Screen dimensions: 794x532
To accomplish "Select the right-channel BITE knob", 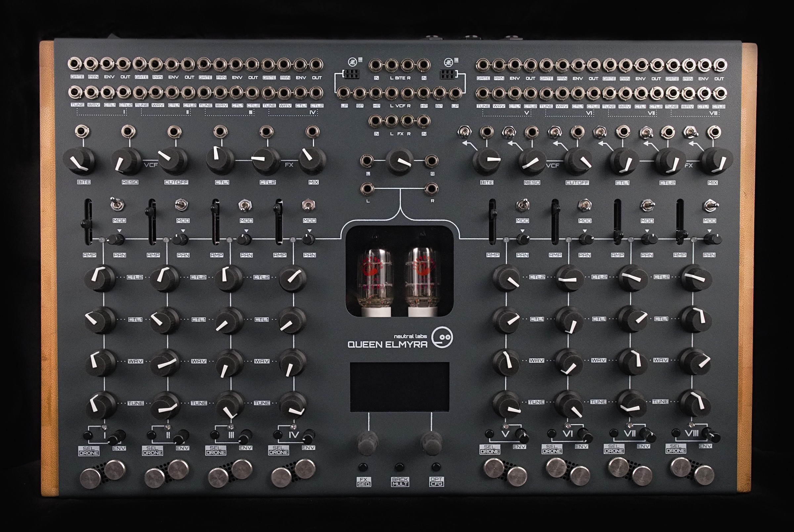I will [487, 161].
